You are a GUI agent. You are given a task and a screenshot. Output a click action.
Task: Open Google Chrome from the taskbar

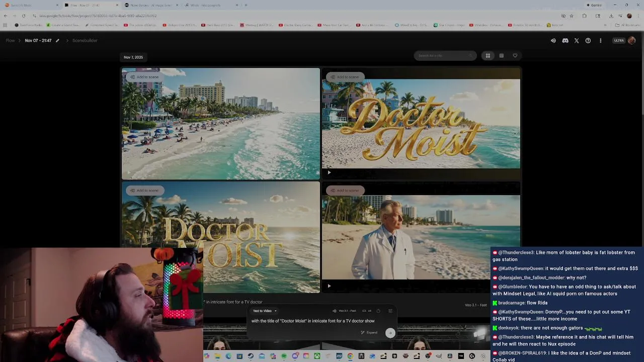(x=350, y=356)
